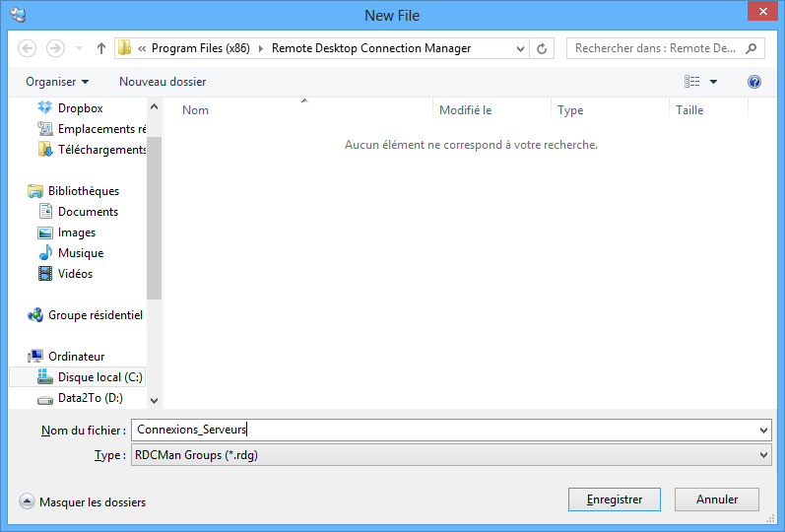The width and height of the screenshot is (785, 532).
Task: Click the Images picture icon
Action: click(x=45, y=233)
